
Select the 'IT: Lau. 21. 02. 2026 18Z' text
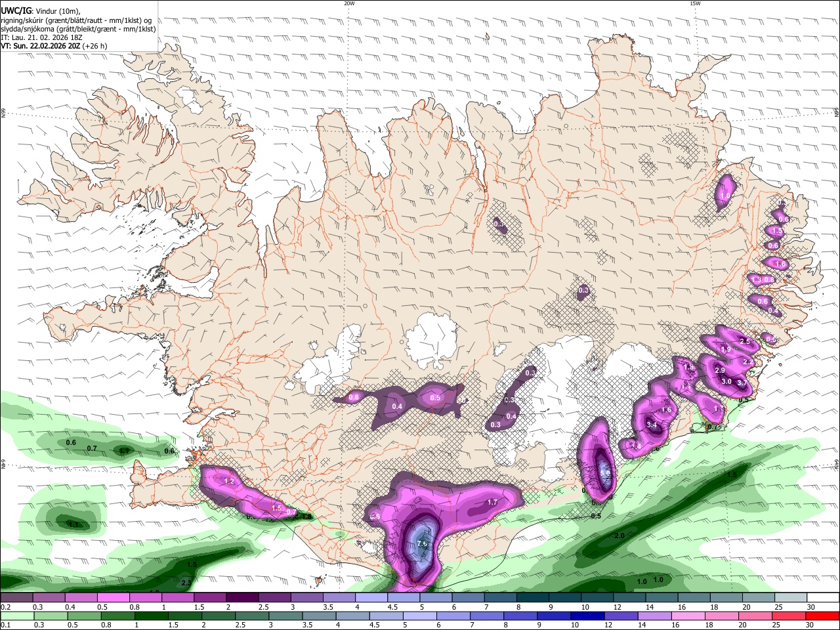pyautogui.click(x=41, y=37)
